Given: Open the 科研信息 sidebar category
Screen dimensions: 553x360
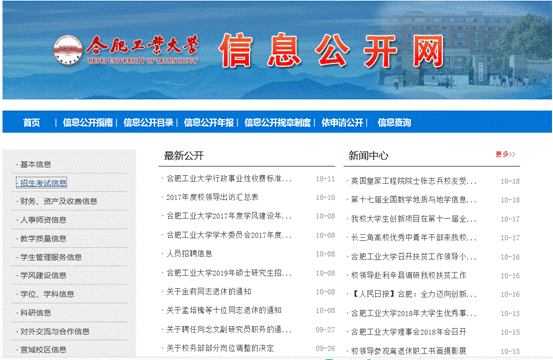Looking at the screenshot, I should click(x=35, y=313).
